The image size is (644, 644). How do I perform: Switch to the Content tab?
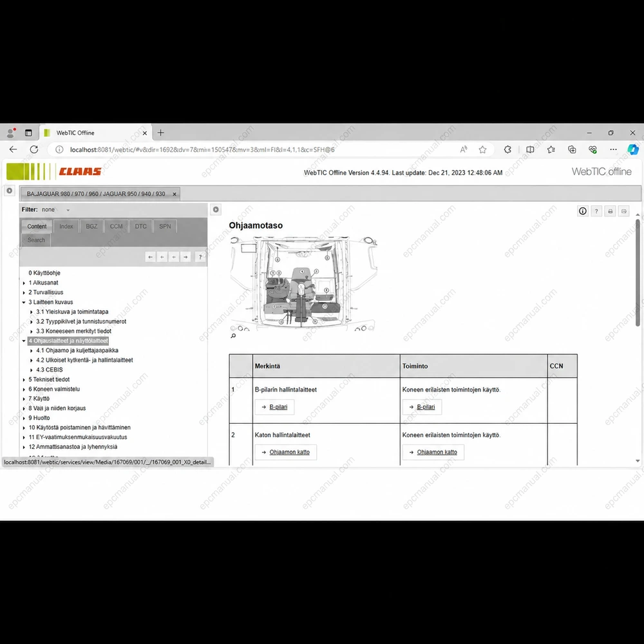pyautogui.click(x=37, y=226)
